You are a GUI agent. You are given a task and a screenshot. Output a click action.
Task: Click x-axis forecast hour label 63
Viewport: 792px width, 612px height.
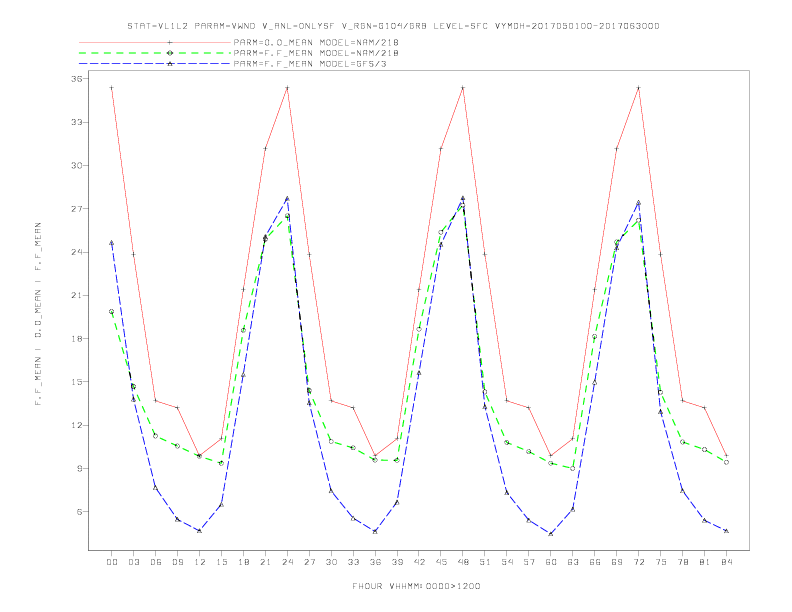573,562
